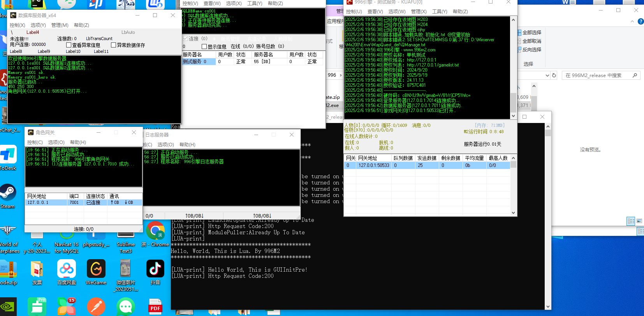Open 管理(M) menu in the database server window
This screenshot has width=644, height=316.
pos(60,25)
